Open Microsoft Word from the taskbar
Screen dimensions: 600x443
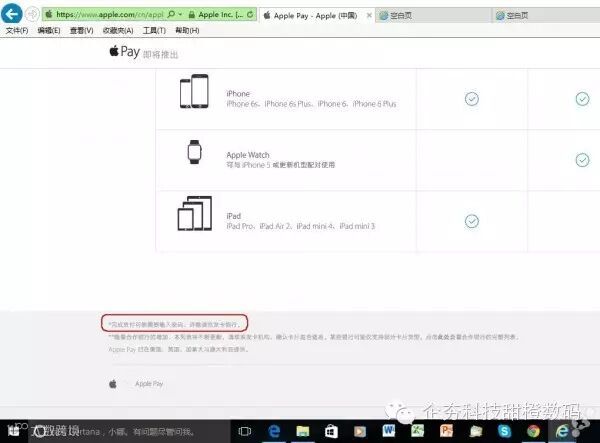click(x=389, y=431)
